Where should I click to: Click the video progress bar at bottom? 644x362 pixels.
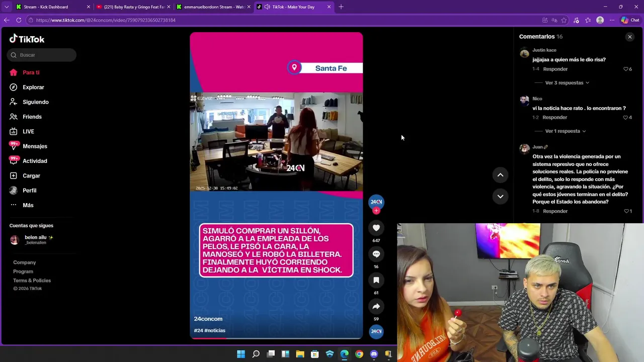[x=276, y=338]
